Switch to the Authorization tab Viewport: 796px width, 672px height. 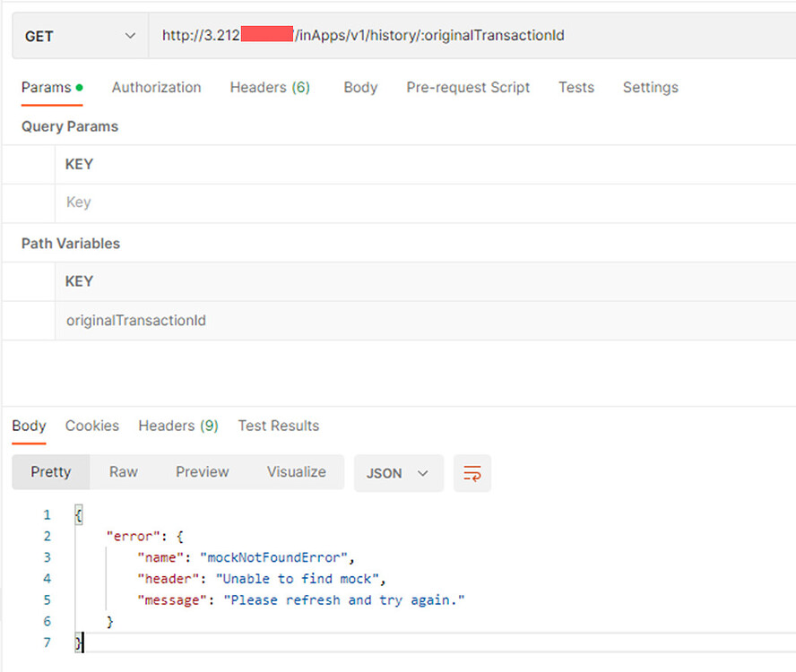pos(156,87)
